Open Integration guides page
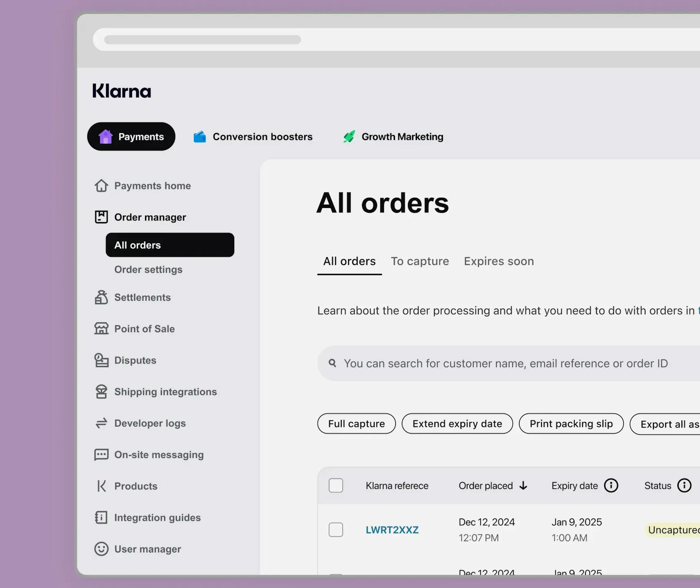700x588 pixels. tap(148, 518)
